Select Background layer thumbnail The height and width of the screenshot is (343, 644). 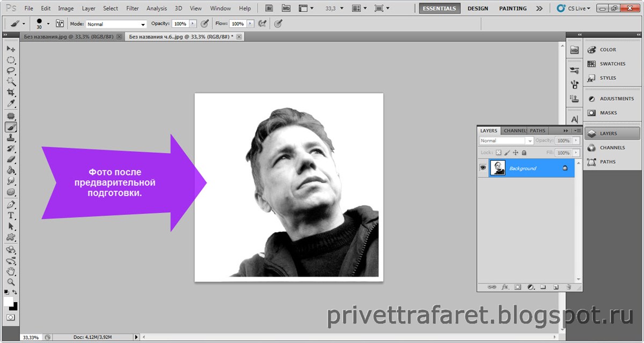[497, 168]
